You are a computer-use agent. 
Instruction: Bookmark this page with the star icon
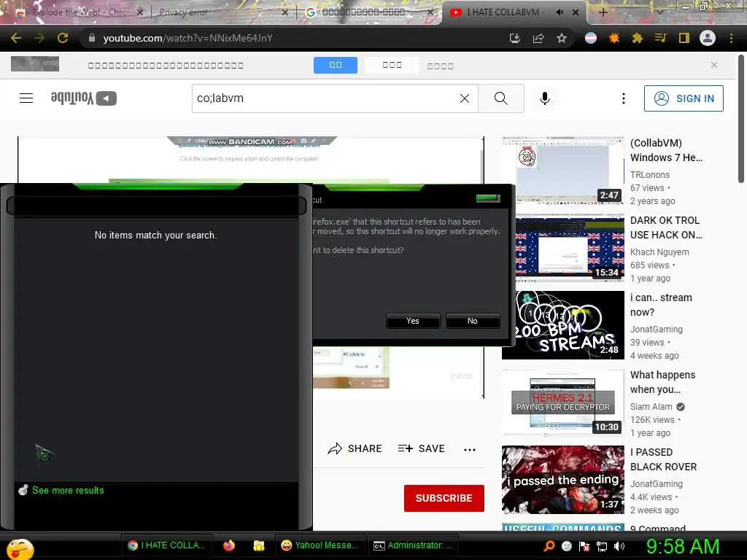[562, 38]
